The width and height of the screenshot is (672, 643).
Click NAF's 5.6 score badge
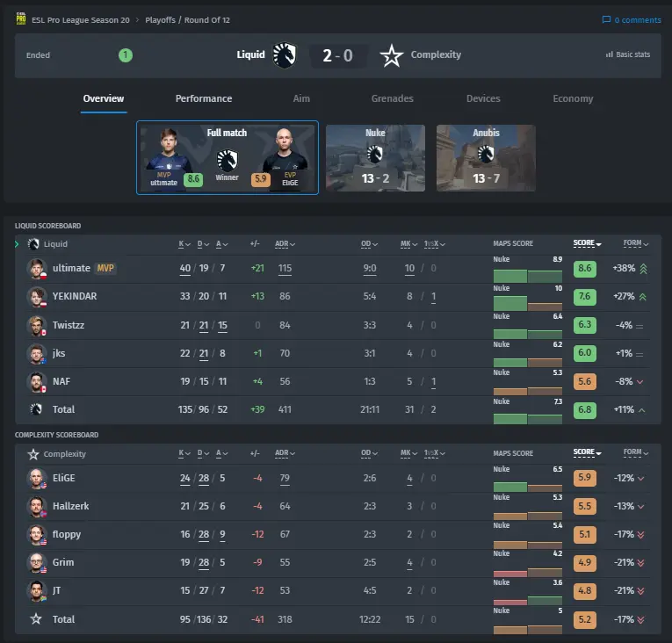pyautogui.click(x=585, y=381)
